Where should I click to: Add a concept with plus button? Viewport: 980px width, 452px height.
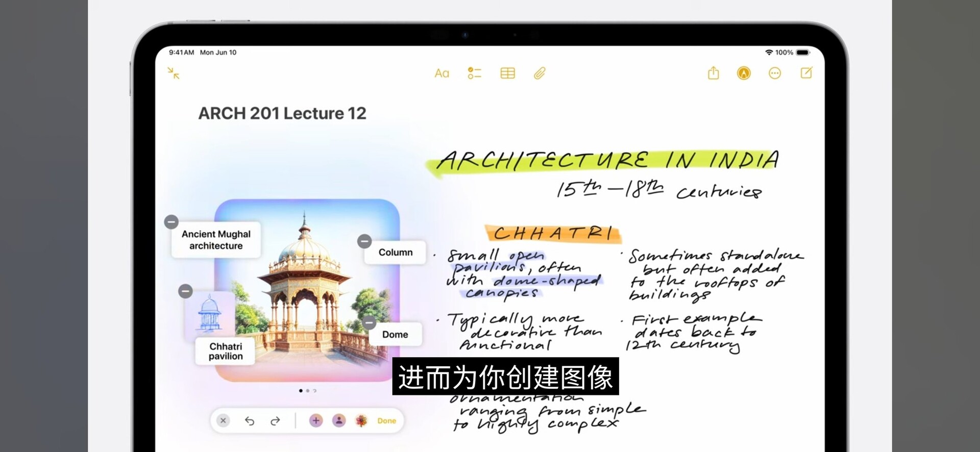(316, 421)
